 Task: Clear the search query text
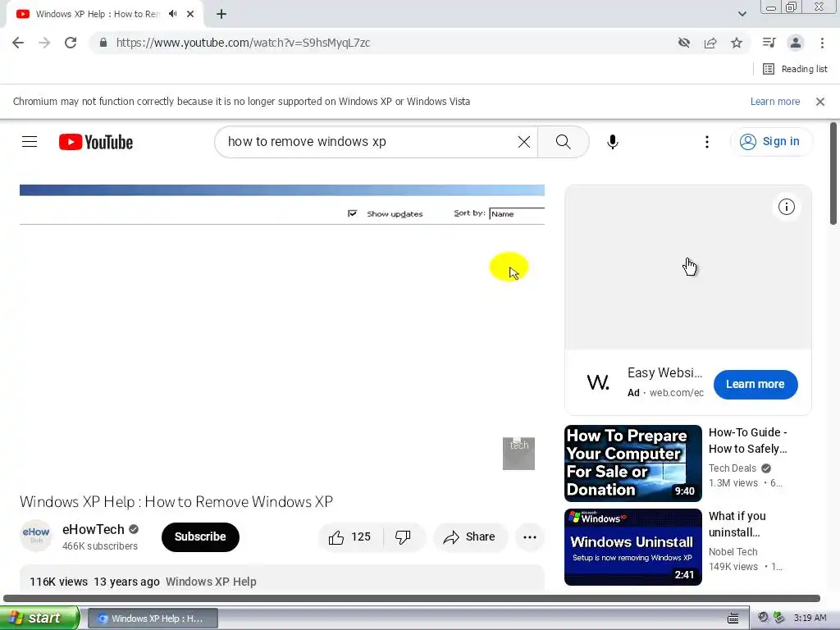pyautogui.click(x=524, y=142)
